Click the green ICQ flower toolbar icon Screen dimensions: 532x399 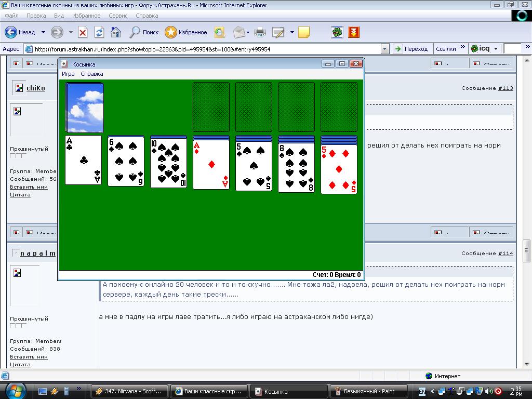point(338,32)
